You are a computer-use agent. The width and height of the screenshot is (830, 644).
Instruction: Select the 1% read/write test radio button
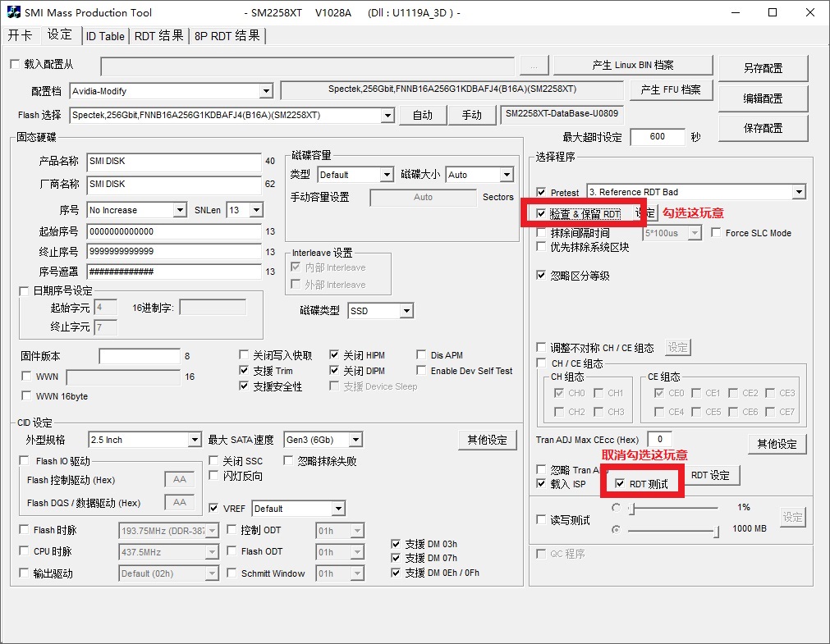pos(616,508)
